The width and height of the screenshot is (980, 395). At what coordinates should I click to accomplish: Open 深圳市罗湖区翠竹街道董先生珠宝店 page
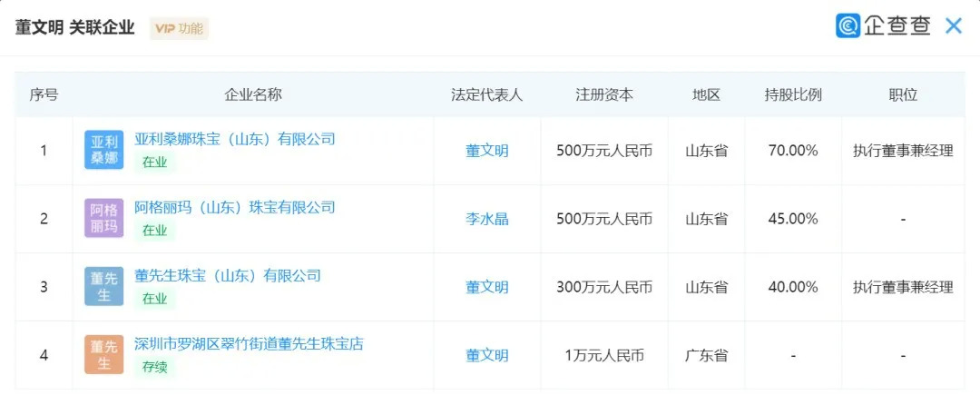[x=249, y=343]
